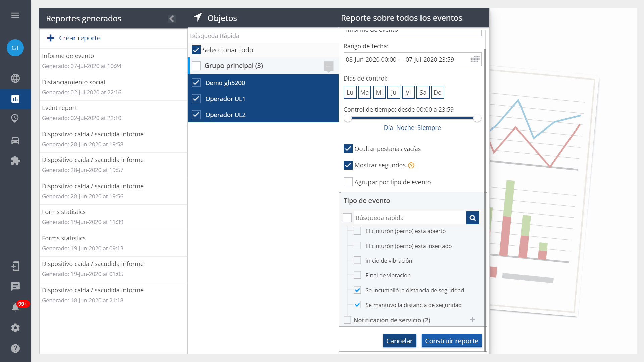The image size is (644, 362).
Task: Click the time slider end handle
Action: coord(477,118)
